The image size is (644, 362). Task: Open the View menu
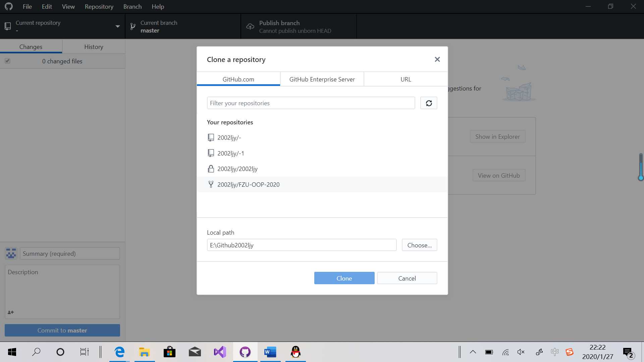(68, 7)
